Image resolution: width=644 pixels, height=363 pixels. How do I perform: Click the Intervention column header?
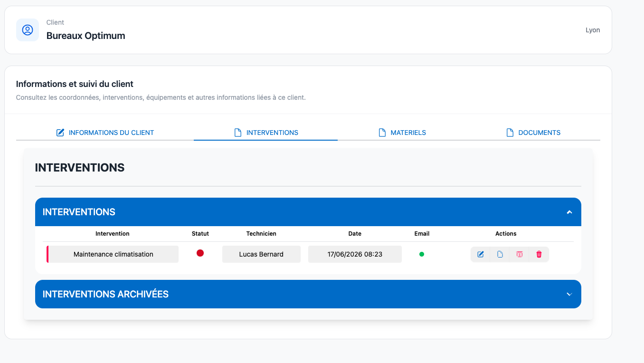coord(113,234)
